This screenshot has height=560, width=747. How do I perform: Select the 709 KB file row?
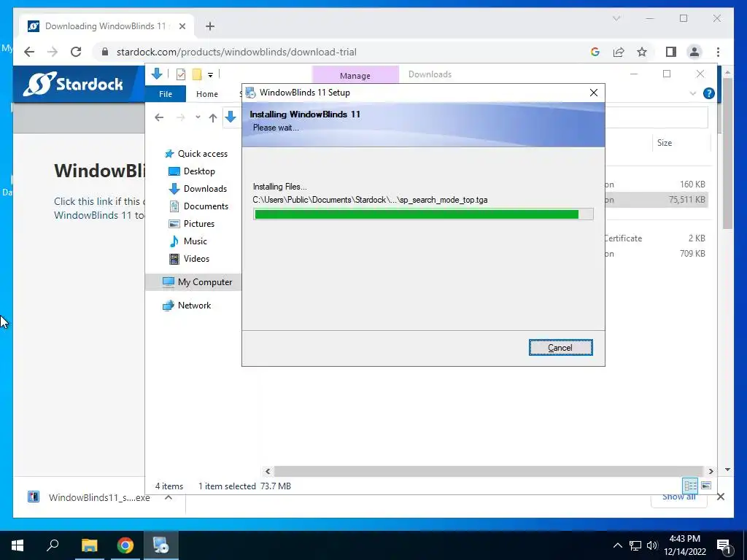coord(657,254)
